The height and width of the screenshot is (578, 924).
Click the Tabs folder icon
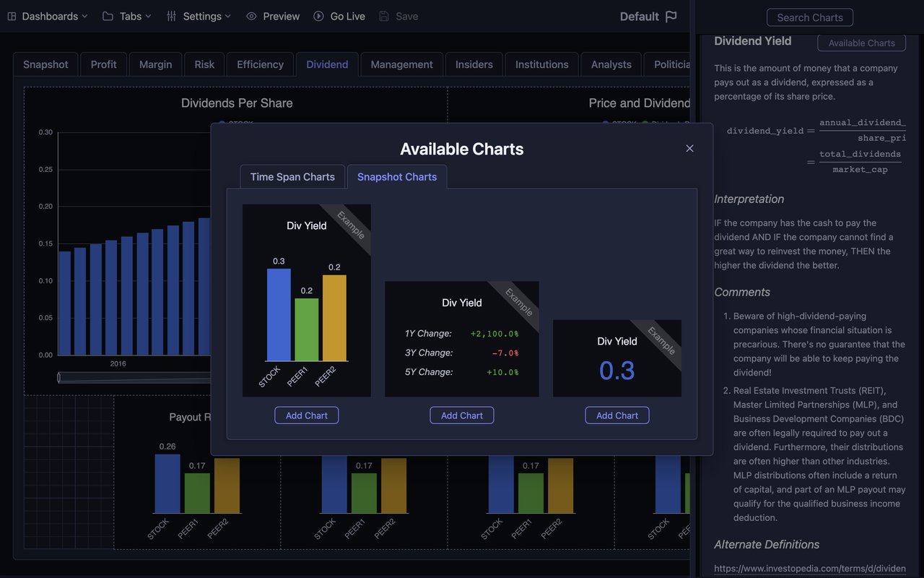108,16
